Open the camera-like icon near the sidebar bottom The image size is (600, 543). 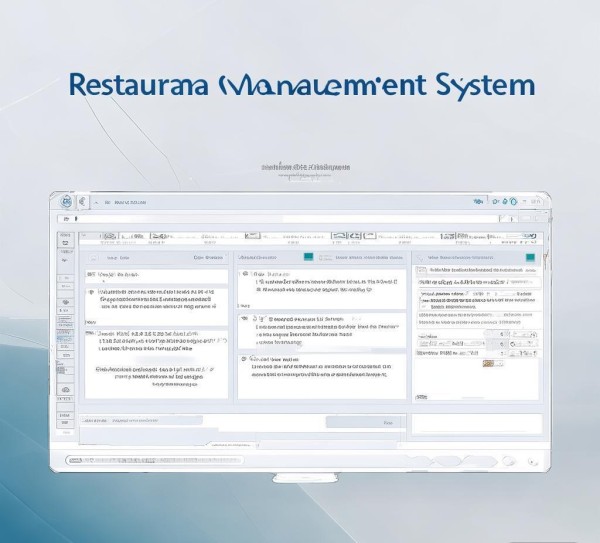click(x=65, y=391)
